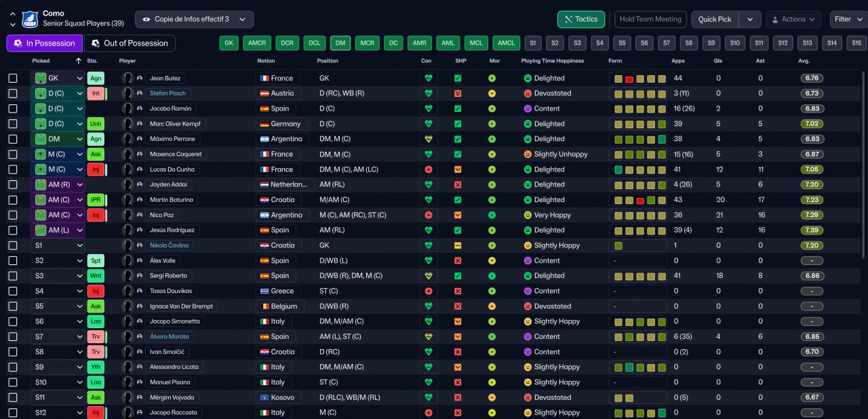This screenshot has width=868, height=419.
Task: Click Jean Butez's condition heart icon
Action: (428, 78)
